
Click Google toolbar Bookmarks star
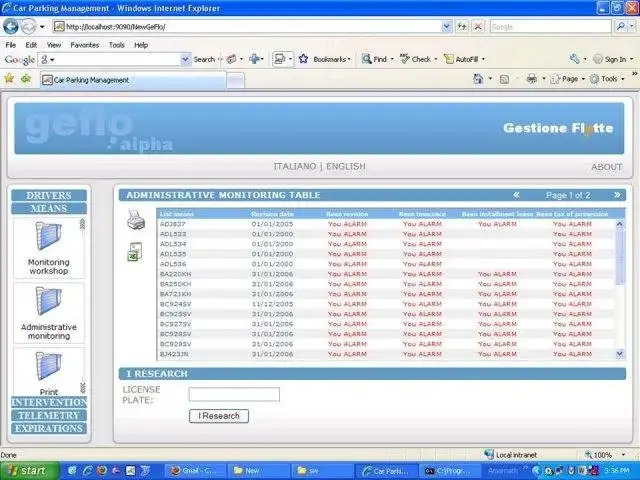(303, 59)
